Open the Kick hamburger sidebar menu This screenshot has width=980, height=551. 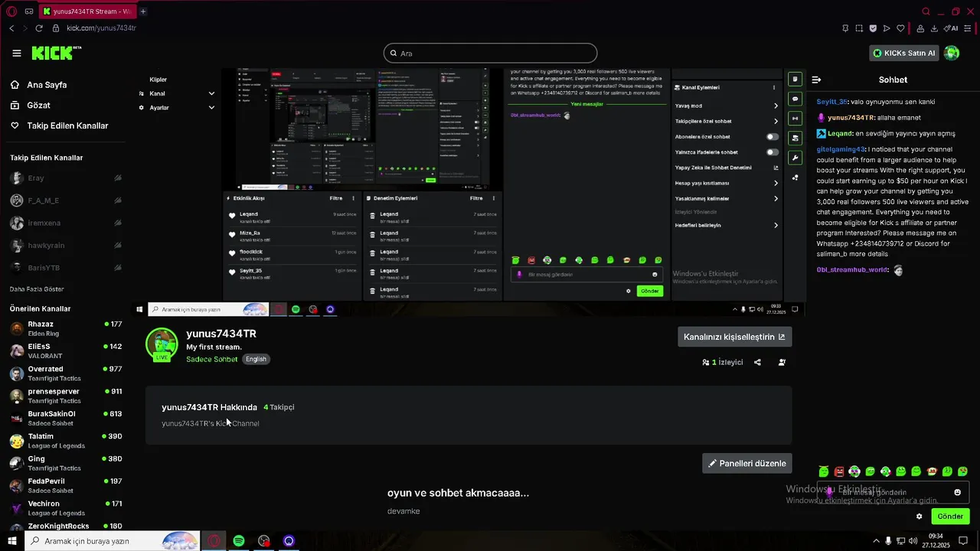point(17,53)
